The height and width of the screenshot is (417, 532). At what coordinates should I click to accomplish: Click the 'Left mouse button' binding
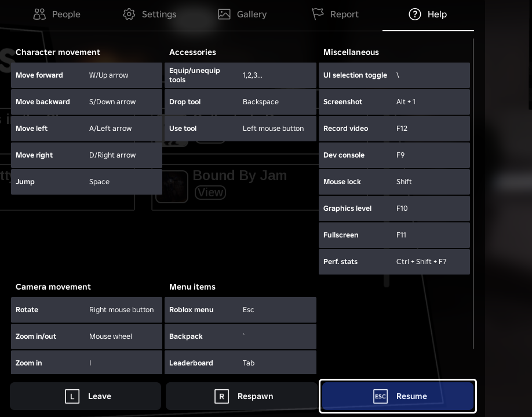[x=273, y=129]
